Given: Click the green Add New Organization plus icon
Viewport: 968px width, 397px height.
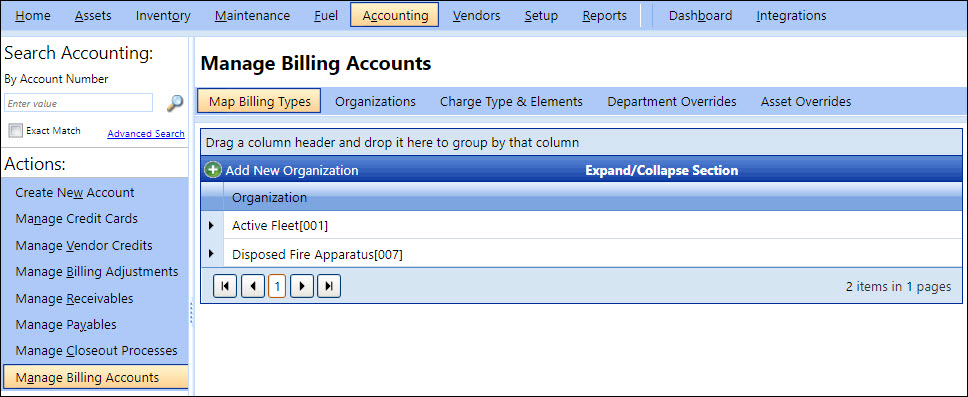Looking at the screenshot, I should click(213, 170).
